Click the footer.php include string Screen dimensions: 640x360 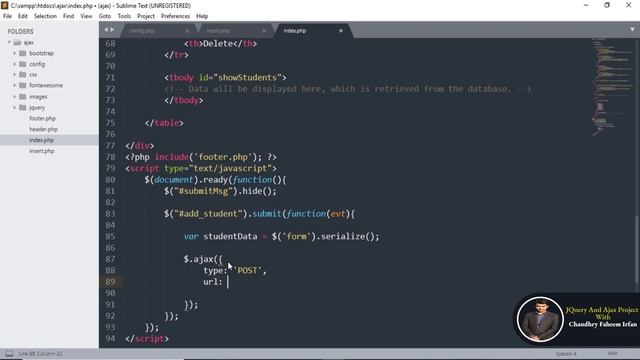click(223, 157)
